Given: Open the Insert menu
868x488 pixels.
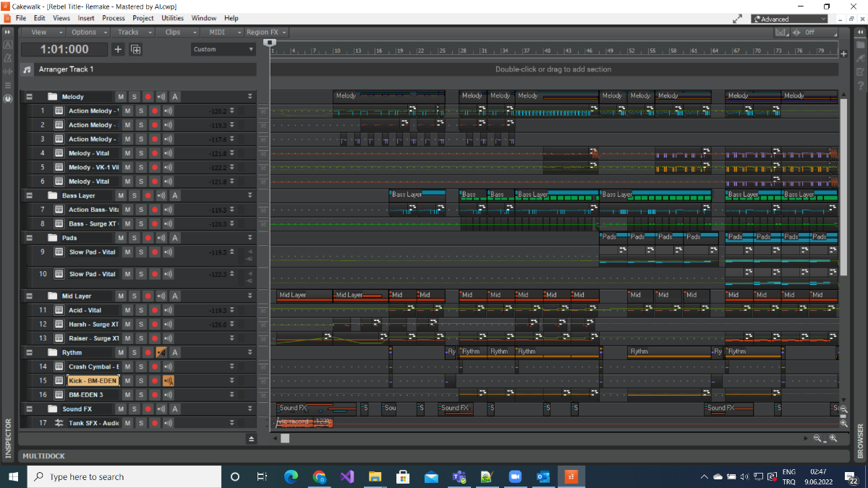Looking at the screenshot, I should tap(86, 18).
